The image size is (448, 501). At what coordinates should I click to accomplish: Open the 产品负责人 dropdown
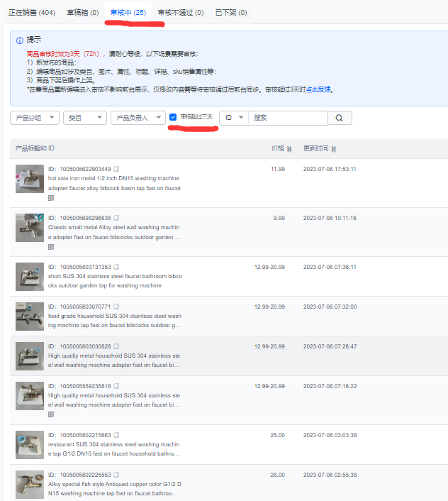[x=137, y=118]
